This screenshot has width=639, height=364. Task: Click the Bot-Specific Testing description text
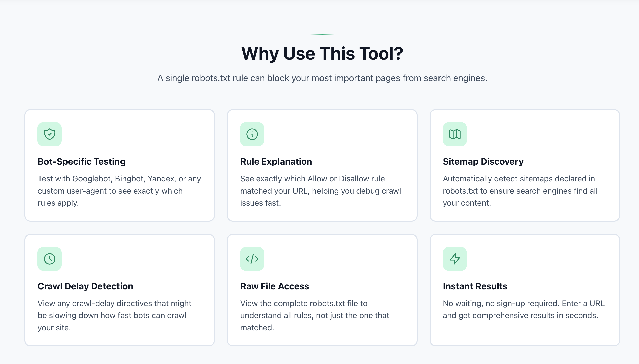point(119,191)
